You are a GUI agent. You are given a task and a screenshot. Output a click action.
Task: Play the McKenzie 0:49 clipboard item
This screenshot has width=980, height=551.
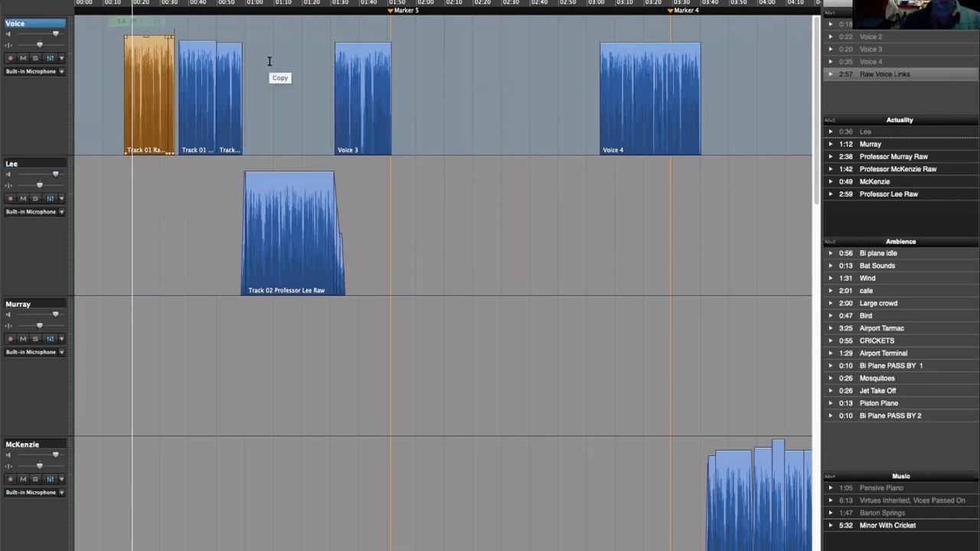pos(831,182)
